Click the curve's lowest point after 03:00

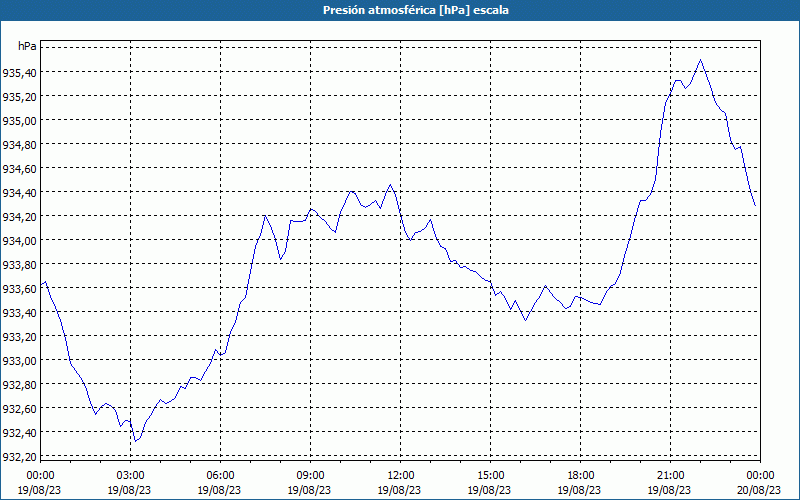point(135,441)
